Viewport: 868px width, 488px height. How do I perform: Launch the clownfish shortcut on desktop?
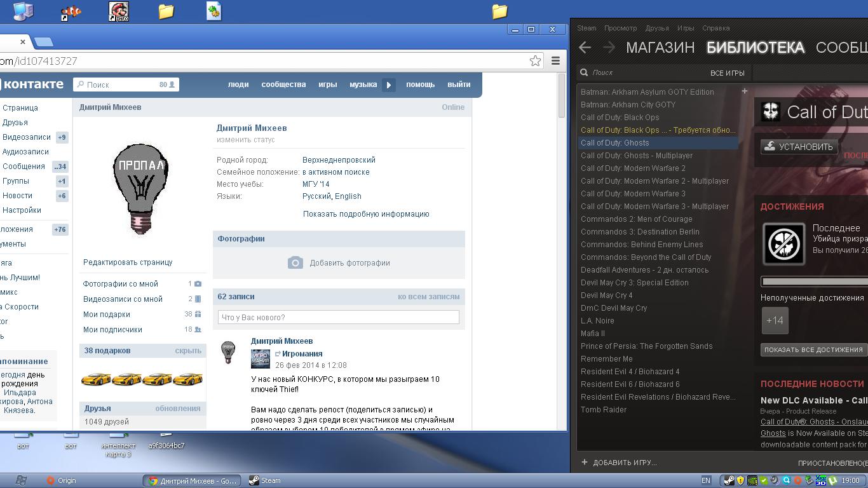pyautogui.click(x=71, y=11)
